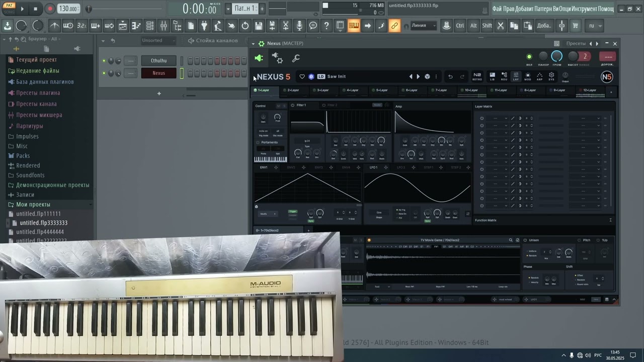Click the Nexus wrench icon
The image size is (644, 362).
(296, 58)
